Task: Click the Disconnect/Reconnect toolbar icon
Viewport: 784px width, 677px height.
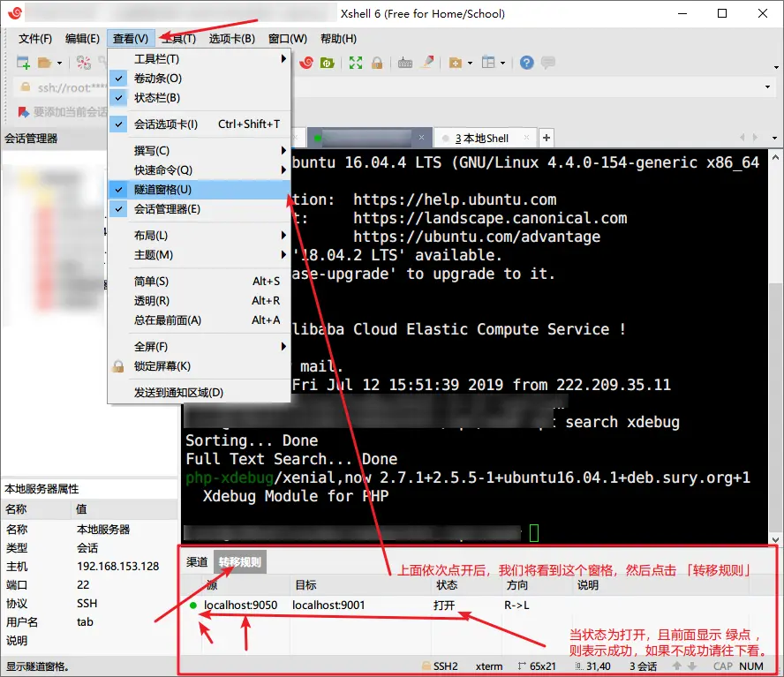Action: (84, 63)
